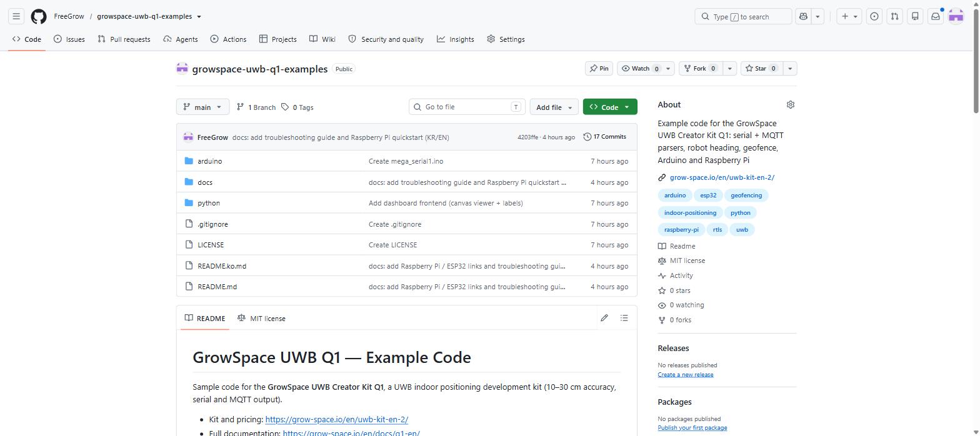Expand the Watch options dropdown arrow
The height and width of the screenshot is (436, 980).
click(x=668, y=68)
